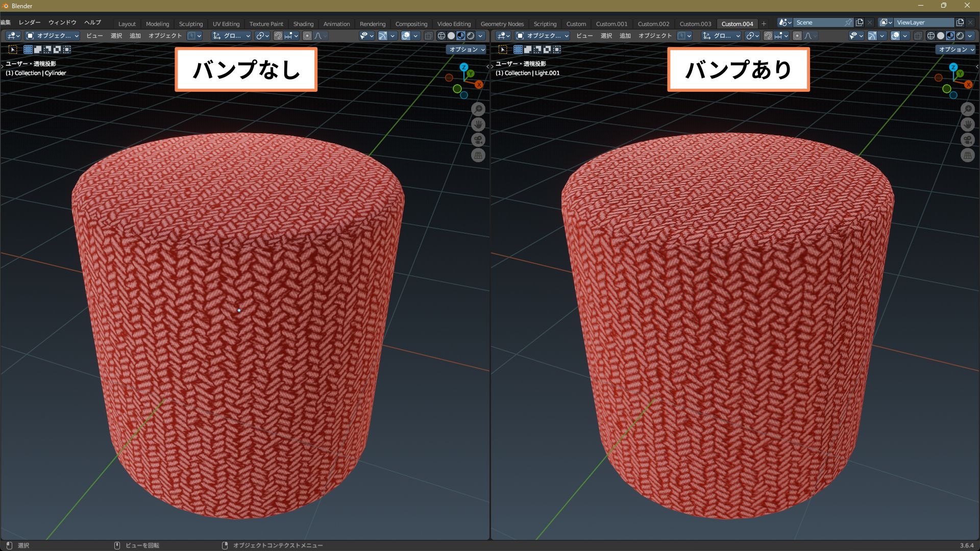Click zoom view icon in left viewport
The height and width of the screenshot is (551, 980).
pyautogui.click(x=478, y=109)
